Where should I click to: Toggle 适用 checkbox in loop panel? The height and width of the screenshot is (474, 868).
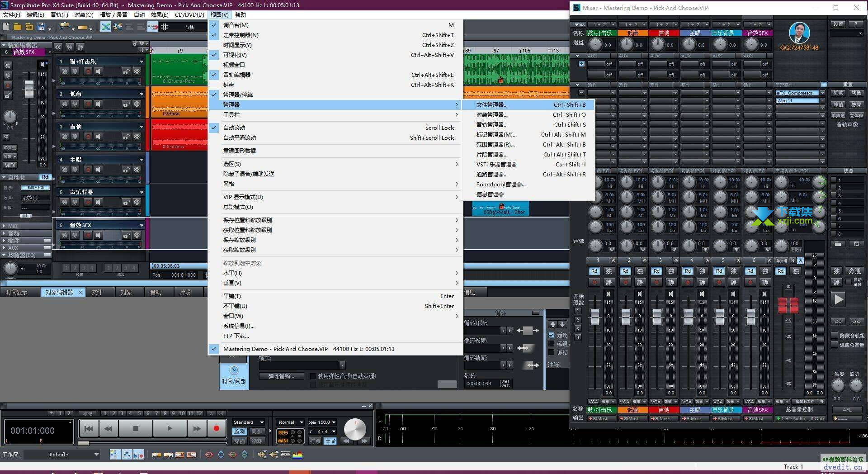pos(551,335)
